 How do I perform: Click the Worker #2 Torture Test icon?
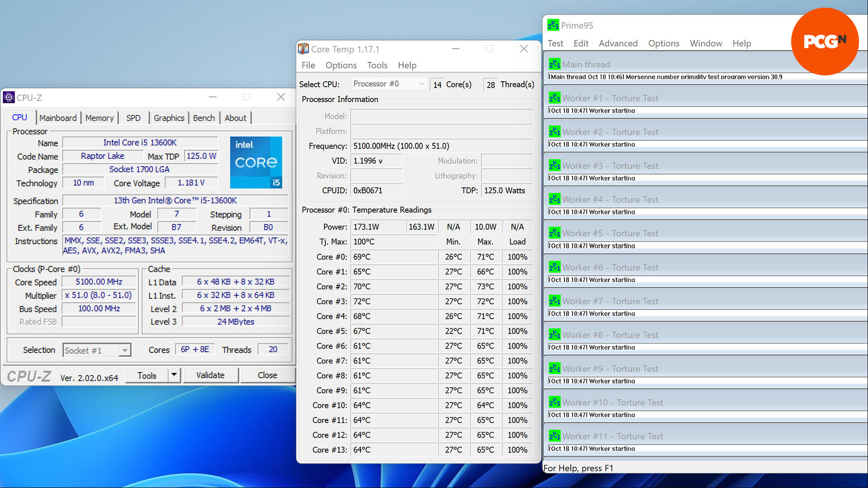(554, 132)
